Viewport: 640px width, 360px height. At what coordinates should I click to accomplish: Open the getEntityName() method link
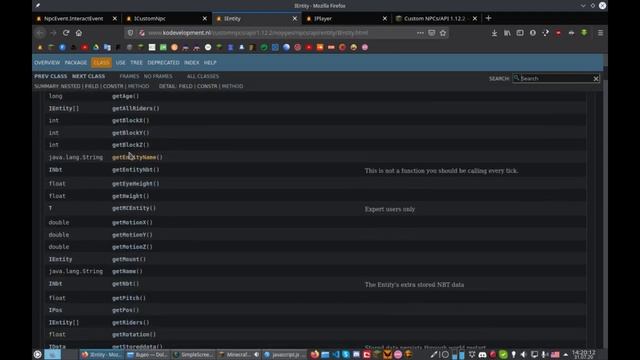click(137, 157)
